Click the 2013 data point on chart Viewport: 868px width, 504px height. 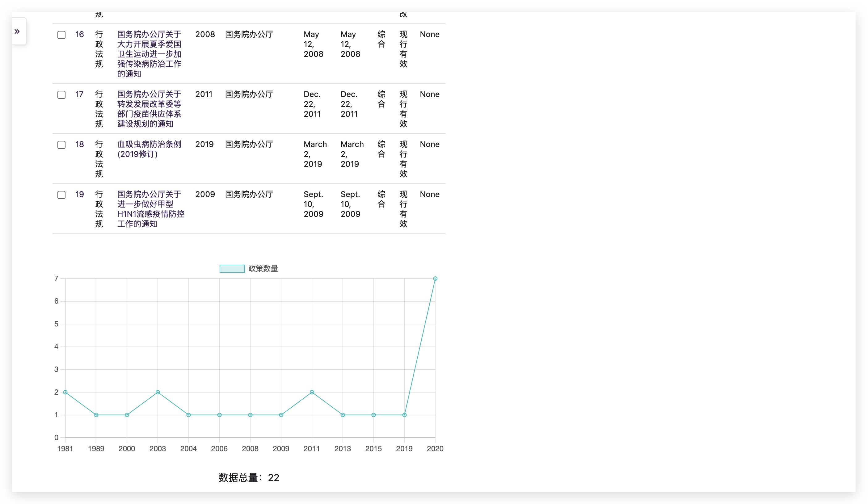343,415
